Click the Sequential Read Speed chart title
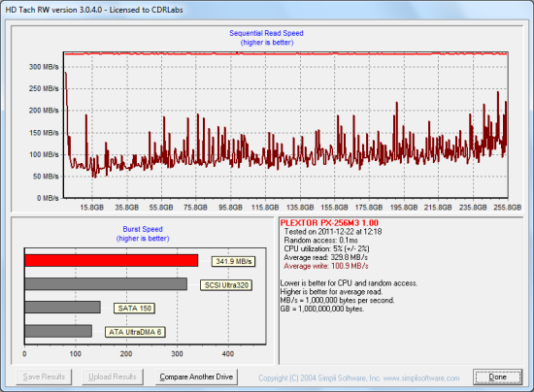The image size is (534, 392). (266, 33)
